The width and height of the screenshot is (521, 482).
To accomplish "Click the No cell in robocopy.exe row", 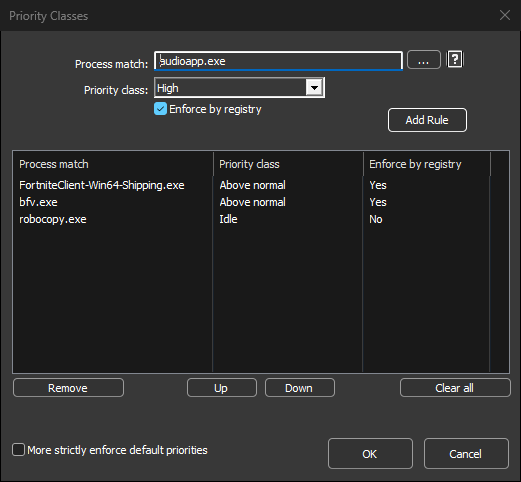I will point(376,219).
